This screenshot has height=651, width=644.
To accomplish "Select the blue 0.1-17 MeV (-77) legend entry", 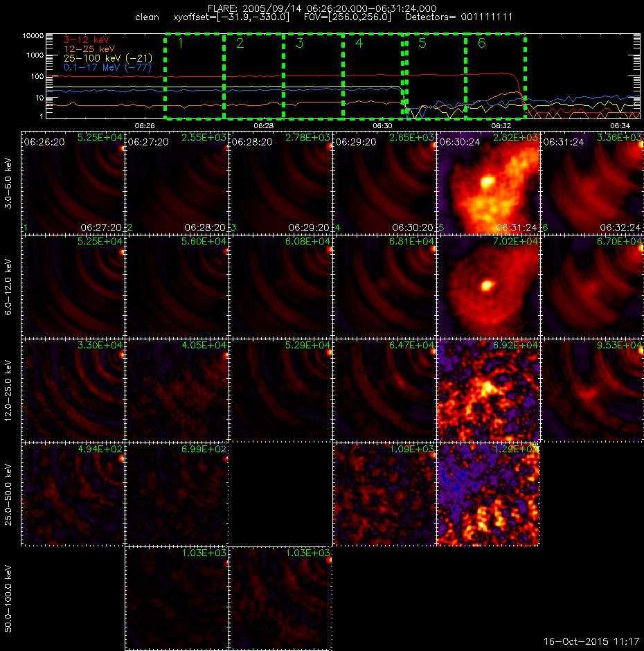I will [107, 67].
